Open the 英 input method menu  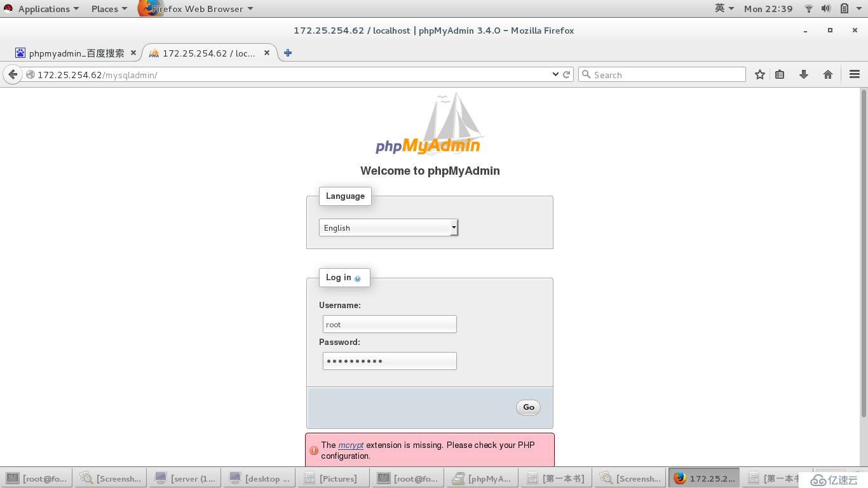(724, 8)
